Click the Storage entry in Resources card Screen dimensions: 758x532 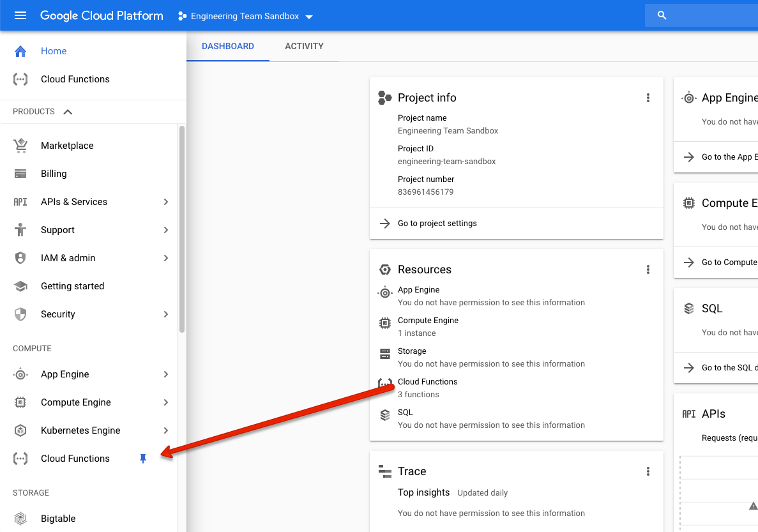pyautogui.click(x=412, y=351)
